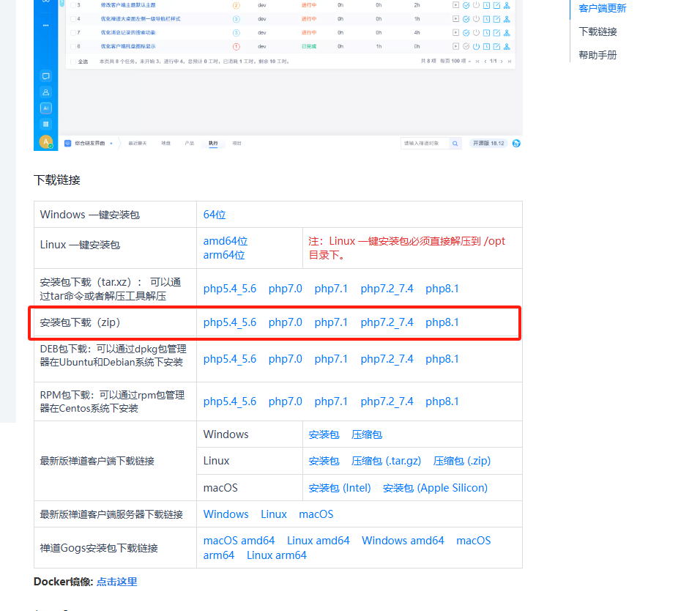Switch to the 执行 tab in the embedded screenshot
The width and height of the screenshot is (700, 611).
tap(213, 144)
